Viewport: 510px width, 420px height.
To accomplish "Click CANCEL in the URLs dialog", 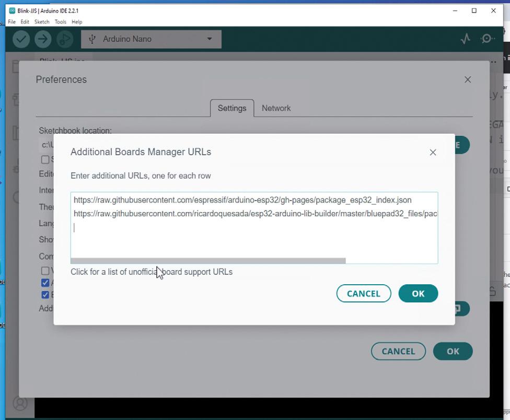I will (364, 294).
